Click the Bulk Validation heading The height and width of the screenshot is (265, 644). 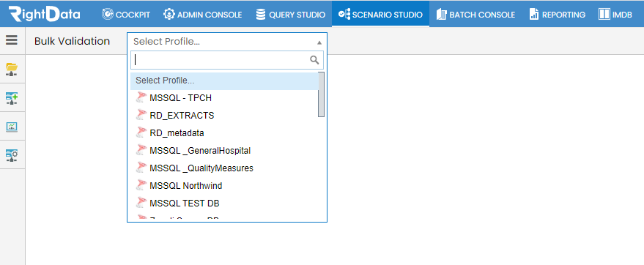click(x=73, y=41)
